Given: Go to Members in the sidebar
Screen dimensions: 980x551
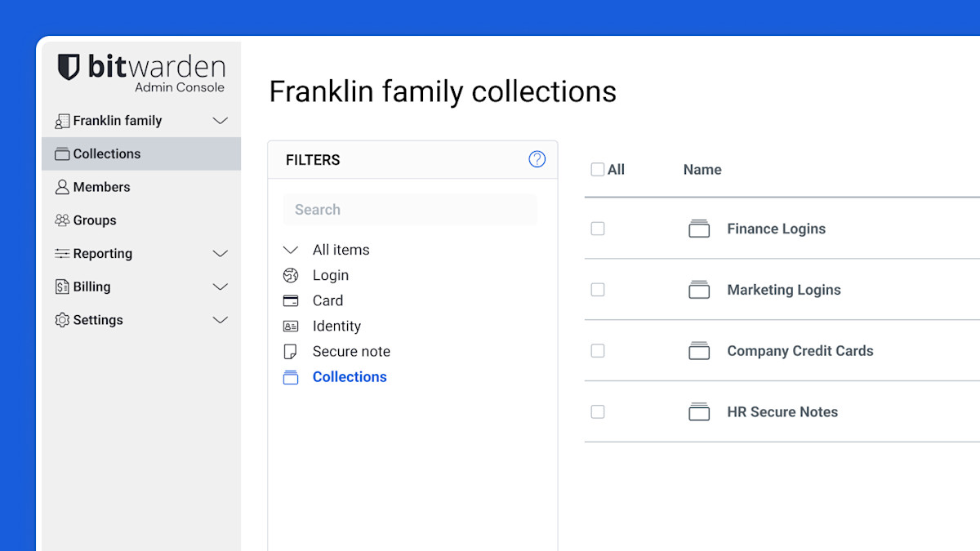Looking at the screenshot, I should [x=101, y=187].
